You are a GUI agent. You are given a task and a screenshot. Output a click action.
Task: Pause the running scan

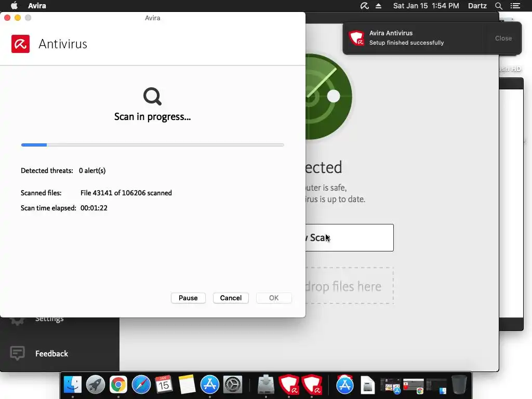coord(188,298)
